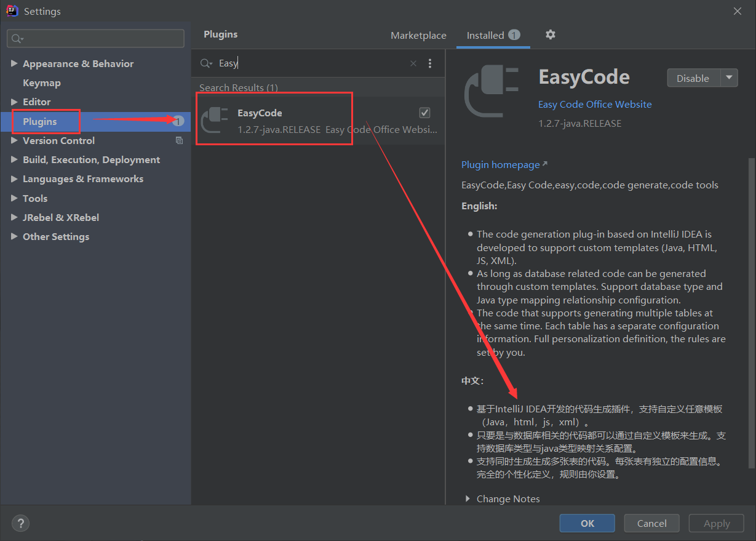Viewport: 756px width, 541px height.
Task: Click version 1.2.7-java.RELEASE under EasyCode title
Action: click(x=579, y=123)
